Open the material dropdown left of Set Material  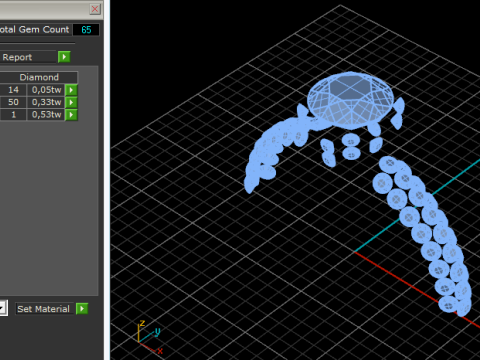[3, 308]
